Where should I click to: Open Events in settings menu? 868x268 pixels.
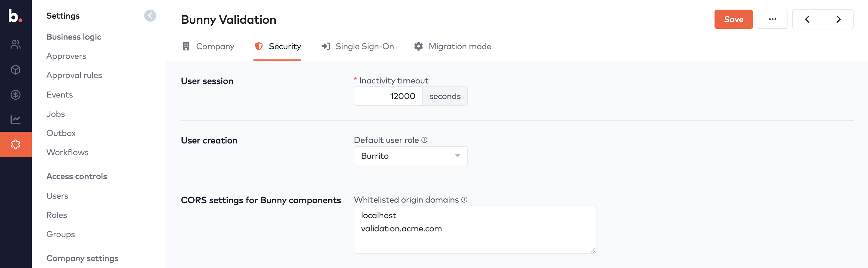60,95
